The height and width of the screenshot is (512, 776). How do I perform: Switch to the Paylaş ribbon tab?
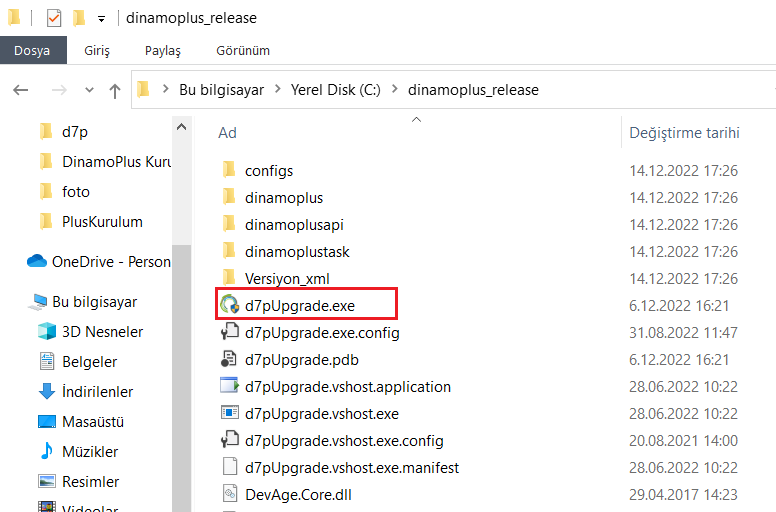click(163, 50)
